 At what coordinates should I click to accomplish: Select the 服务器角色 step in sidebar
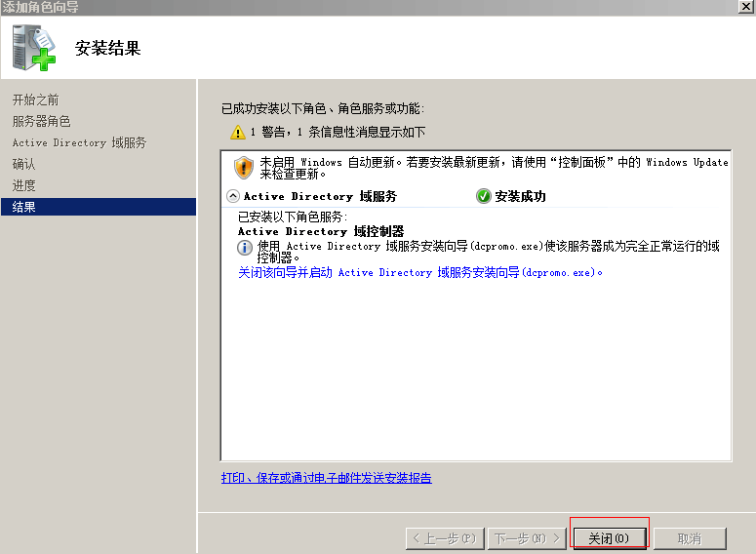pyautogui.click(x=41, y=121)
